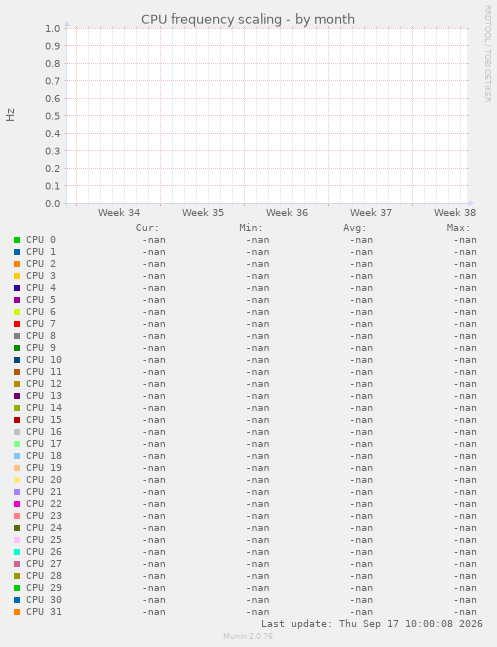Click the CPU 8 gray color swatch

[17, 336]
